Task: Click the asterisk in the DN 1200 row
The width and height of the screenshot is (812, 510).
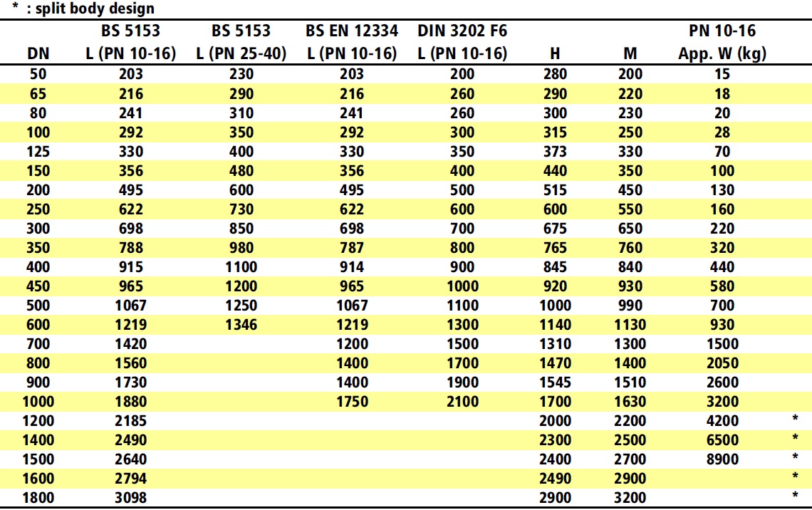Action: [x=795, y=418]
